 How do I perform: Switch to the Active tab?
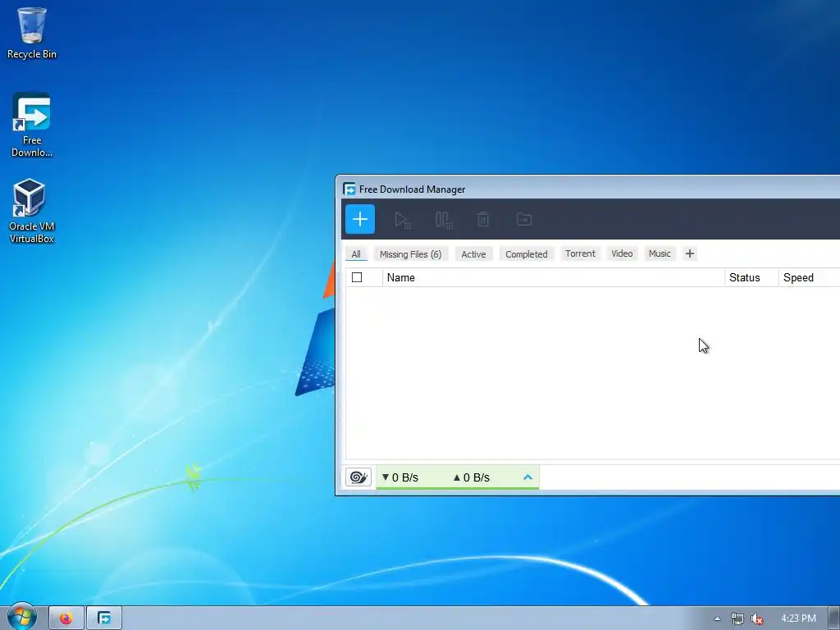473,254
